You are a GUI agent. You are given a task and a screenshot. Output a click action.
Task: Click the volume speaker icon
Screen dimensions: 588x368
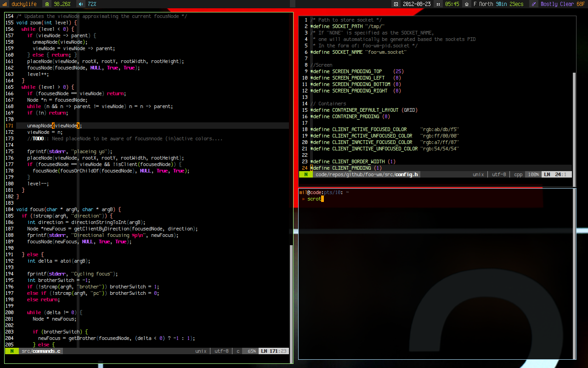(81, 4)
